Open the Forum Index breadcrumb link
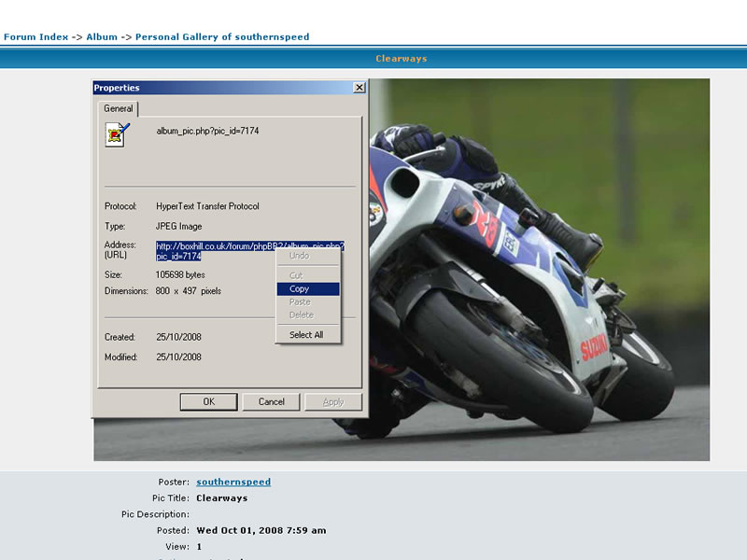The height and width of the screenshot is (560, 747). click(x=35, y=37)
